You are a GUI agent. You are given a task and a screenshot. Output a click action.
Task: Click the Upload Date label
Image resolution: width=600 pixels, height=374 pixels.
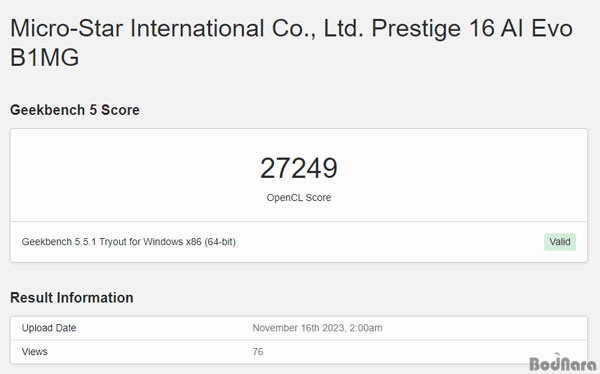click(x=49, y=328)
